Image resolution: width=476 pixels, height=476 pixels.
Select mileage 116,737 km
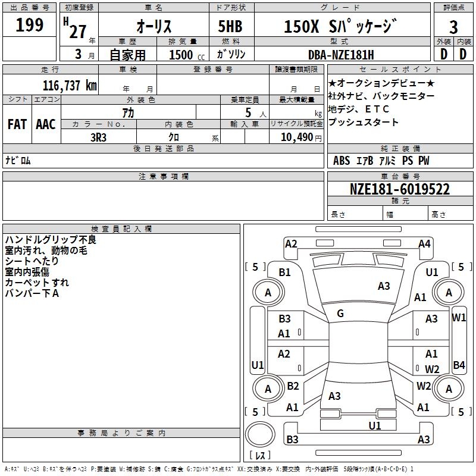[x=70, y=85]
